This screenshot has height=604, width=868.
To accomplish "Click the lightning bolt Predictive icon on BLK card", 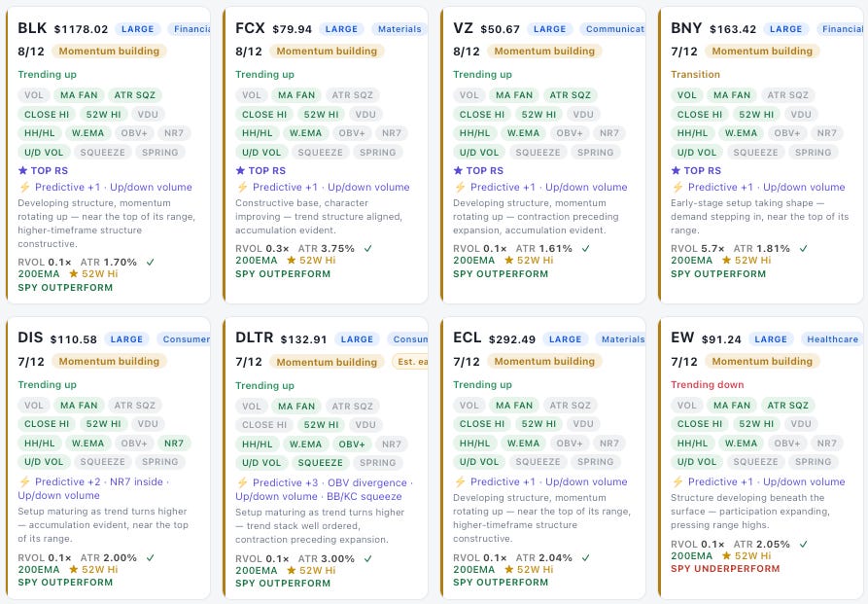I will pos(23,188).
